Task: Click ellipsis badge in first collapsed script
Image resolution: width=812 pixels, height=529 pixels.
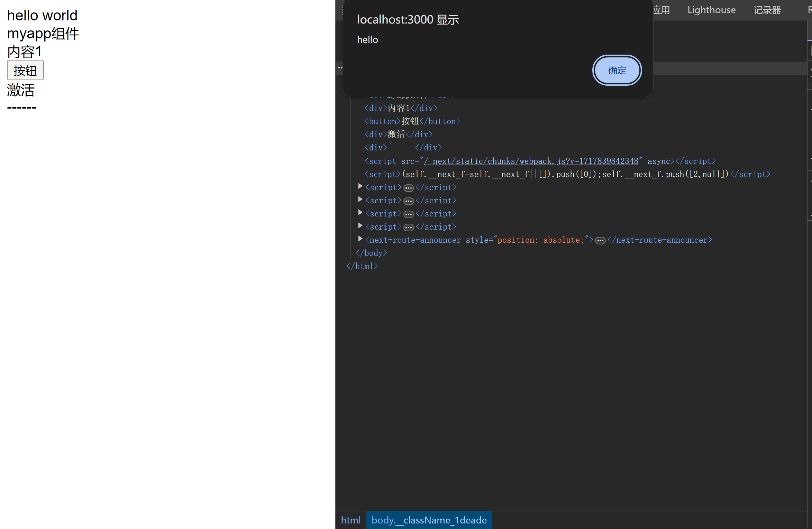Action: [409, 188]
